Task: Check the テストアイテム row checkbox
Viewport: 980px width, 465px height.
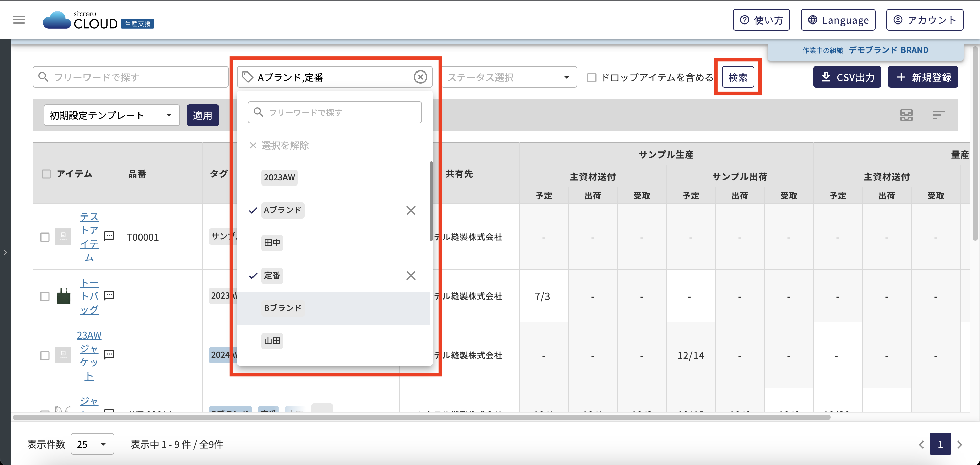Action: 45,237
